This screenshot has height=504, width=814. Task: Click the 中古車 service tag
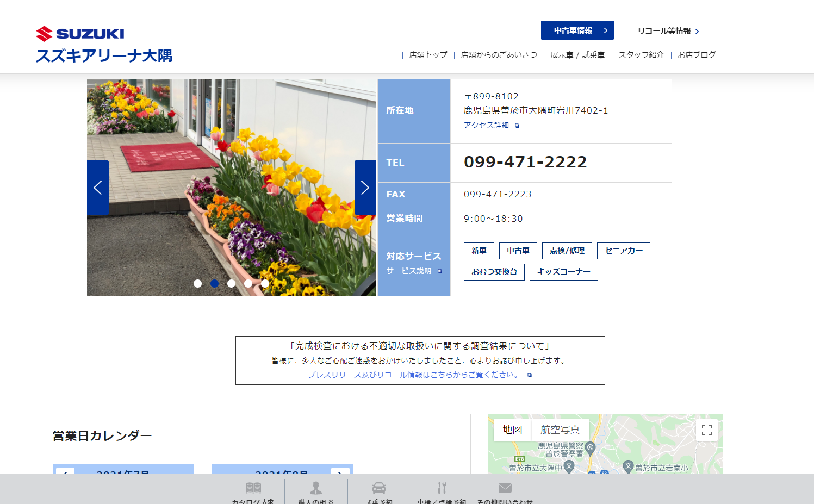[518, 251]
